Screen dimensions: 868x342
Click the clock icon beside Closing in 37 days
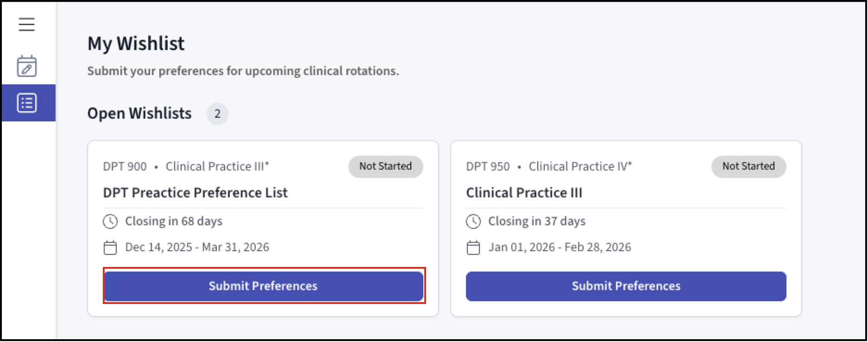473,222
